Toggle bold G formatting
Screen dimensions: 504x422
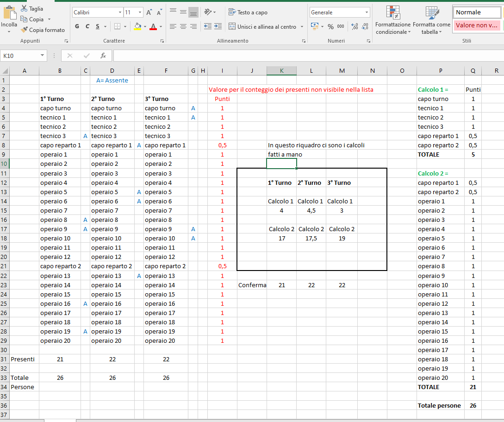tap(77, 26)
